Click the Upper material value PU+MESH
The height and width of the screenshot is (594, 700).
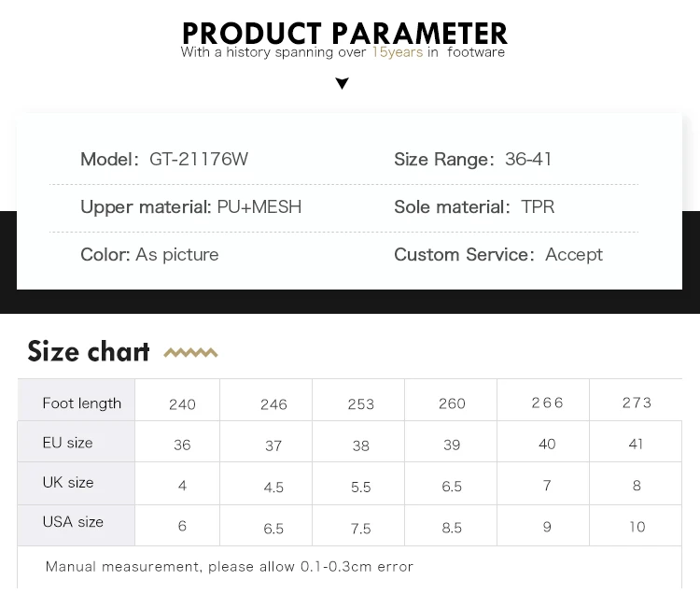[x=259, y=207]
